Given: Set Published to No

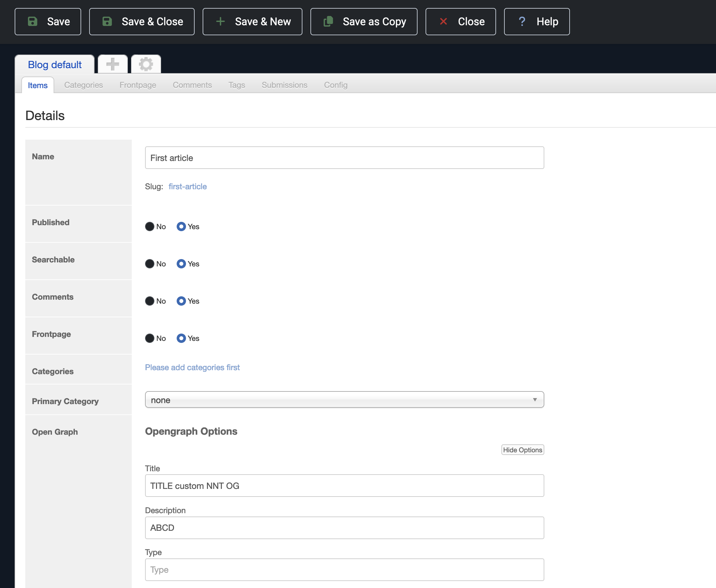Looking at the screenshot, I should [x=149, y=226].
